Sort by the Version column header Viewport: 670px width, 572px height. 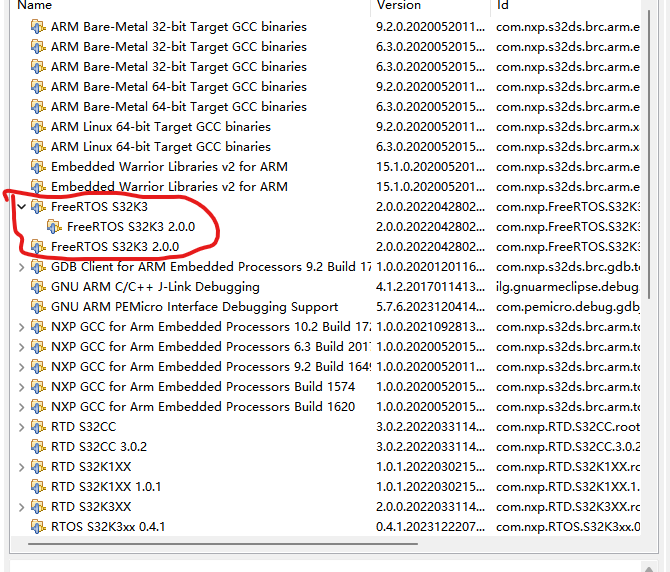pos(431,6)
